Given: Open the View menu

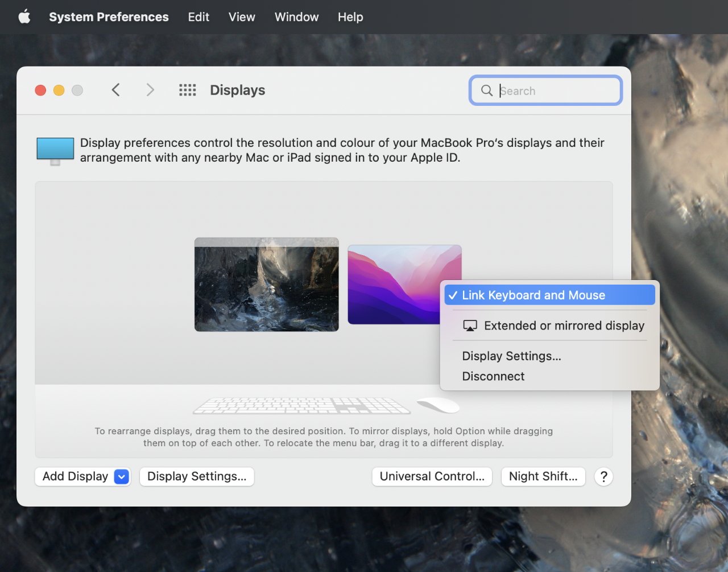Looking at the screenshot, I should point(242,17).
